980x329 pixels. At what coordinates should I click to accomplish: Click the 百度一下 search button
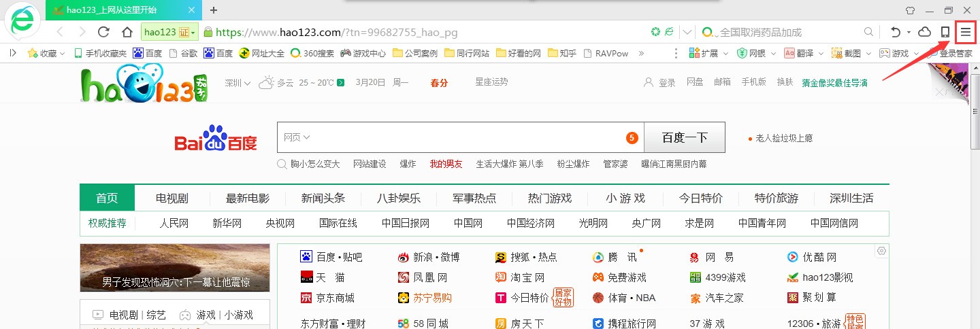685,138
